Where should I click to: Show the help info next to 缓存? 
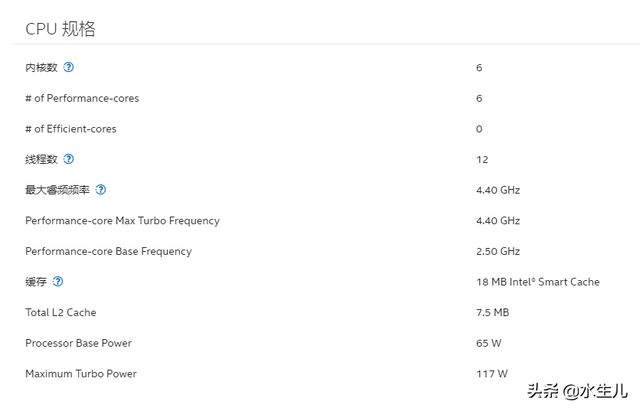coord(58,282)
